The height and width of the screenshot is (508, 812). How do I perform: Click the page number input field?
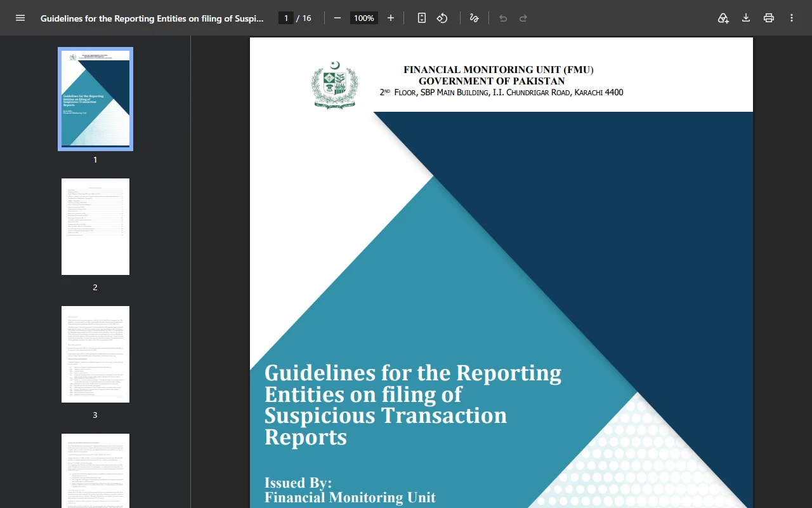pyautogui.click(x=286, y=18)
